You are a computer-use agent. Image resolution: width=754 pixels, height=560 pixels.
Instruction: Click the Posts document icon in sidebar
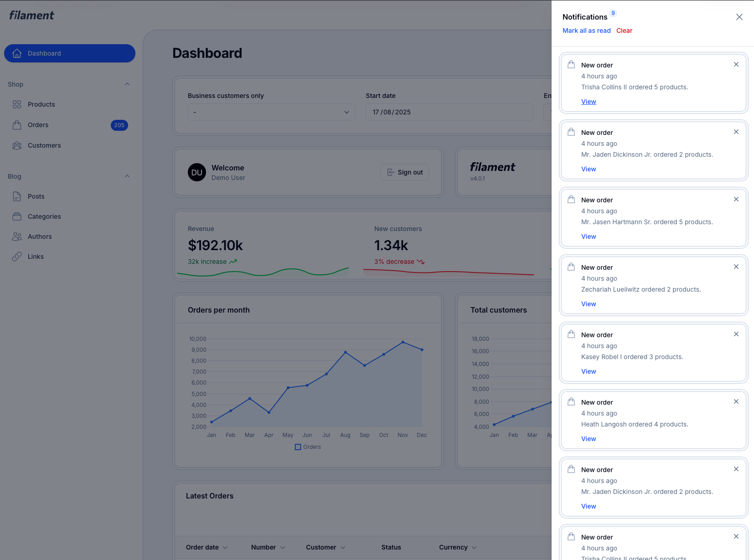click(x=17, y=196)
